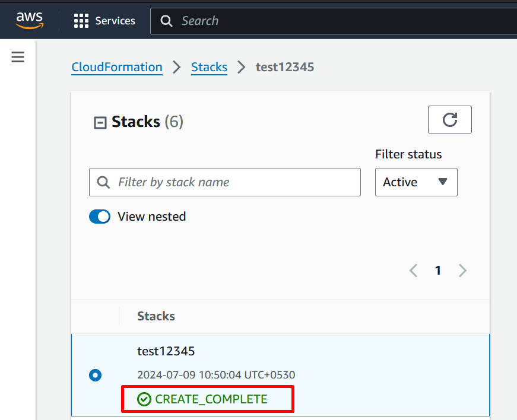This screenshot has width=517, height=420.
Task: Click the Filter by stack name field
Action: (x=225, y=182)
